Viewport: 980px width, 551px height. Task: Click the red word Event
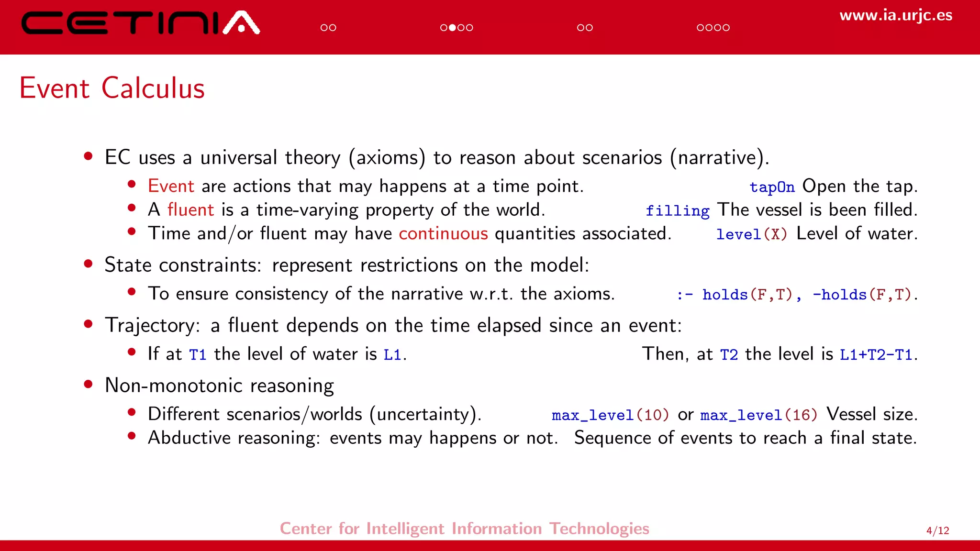click(171, 186)
